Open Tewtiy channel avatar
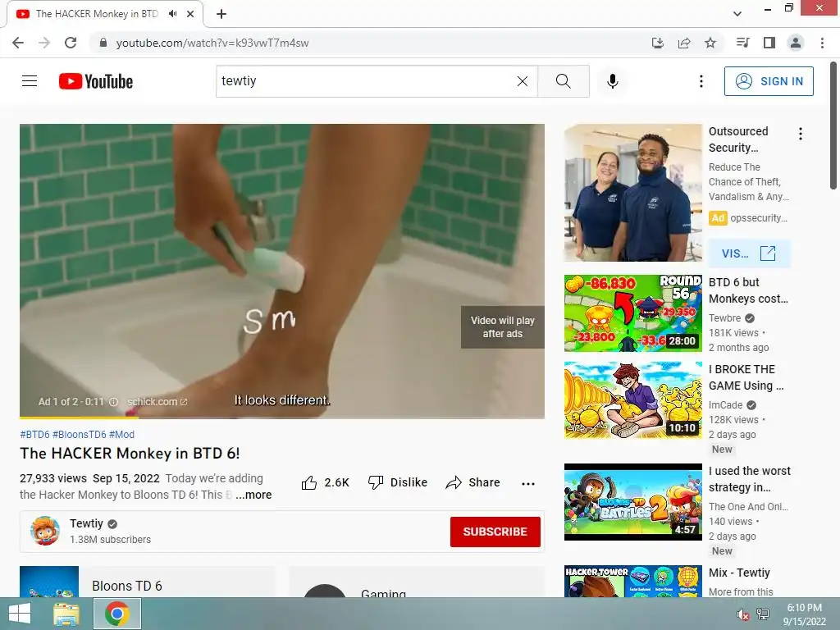This screenshot has height=630, width=840. click(45, 531)
